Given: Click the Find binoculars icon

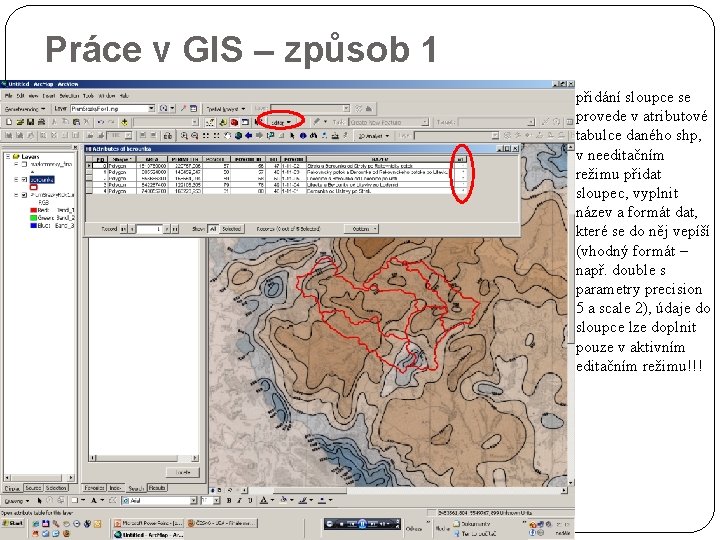Looking at the screenshot, I should coord(313,135).
